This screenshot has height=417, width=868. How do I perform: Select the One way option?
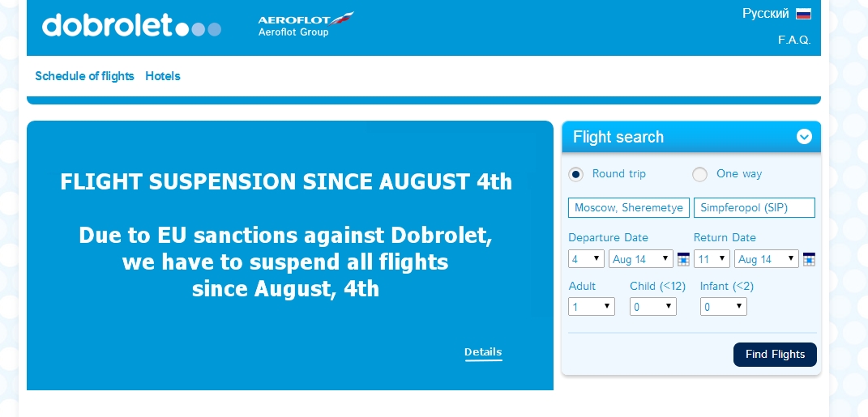699,174
